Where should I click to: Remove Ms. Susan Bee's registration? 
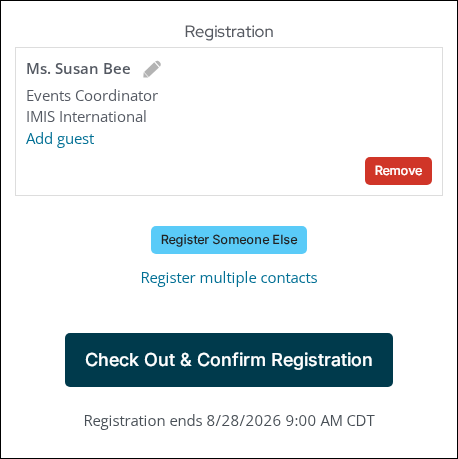[x=398, y=171]
